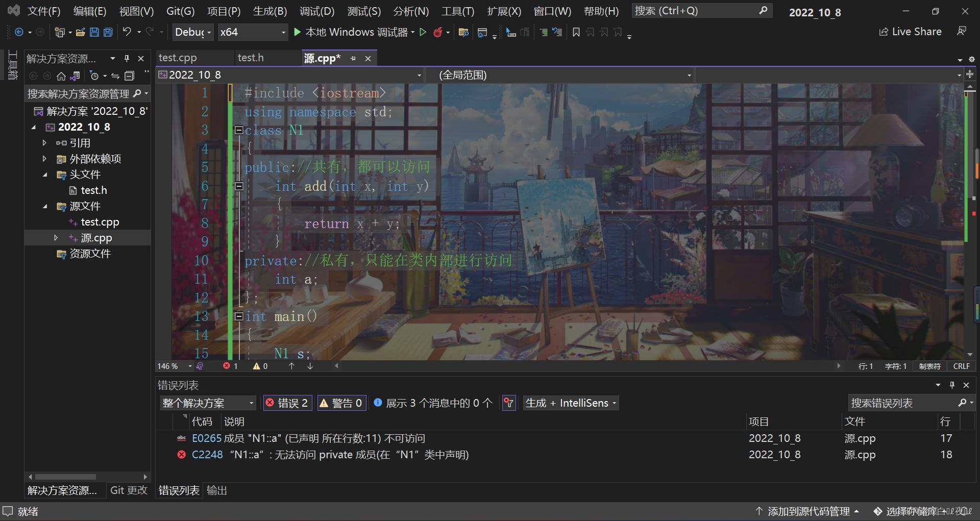This screenshot has width=980, height=521.
Task: Collapse the main function fold marker
Action: click(x=238, y=316)
